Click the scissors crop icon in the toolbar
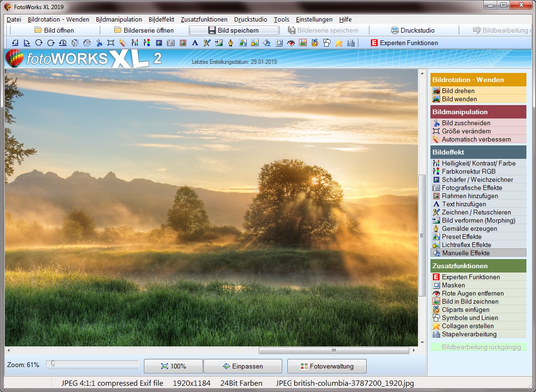Image resolution: width=536 pixels, height=392 pixels. click(99, 43)
